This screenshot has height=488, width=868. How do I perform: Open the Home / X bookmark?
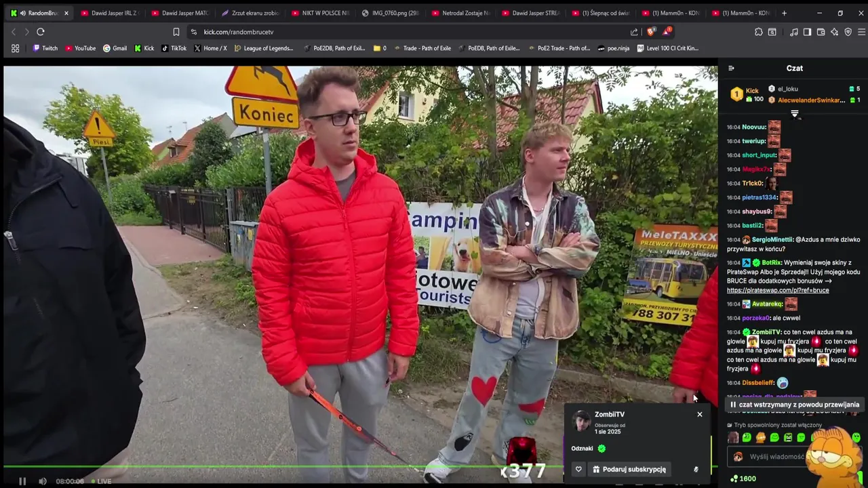pos(210,48)
